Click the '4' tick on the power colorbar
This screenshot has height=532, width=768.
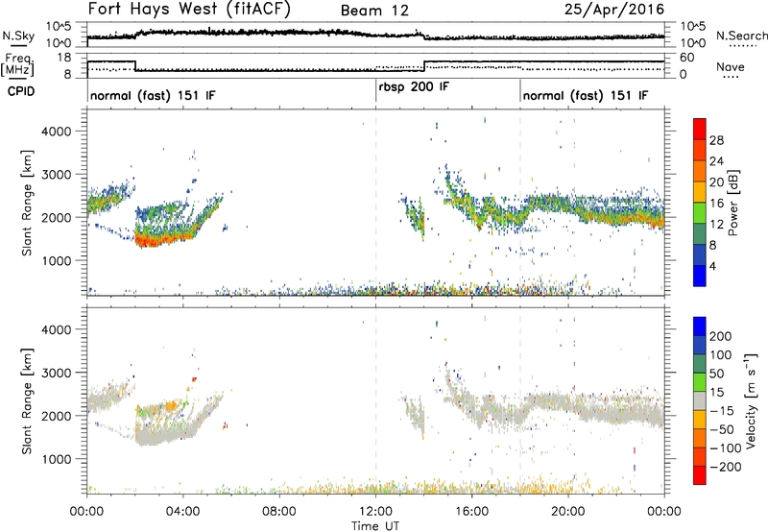pyautogui.click(x=712, y=266)
